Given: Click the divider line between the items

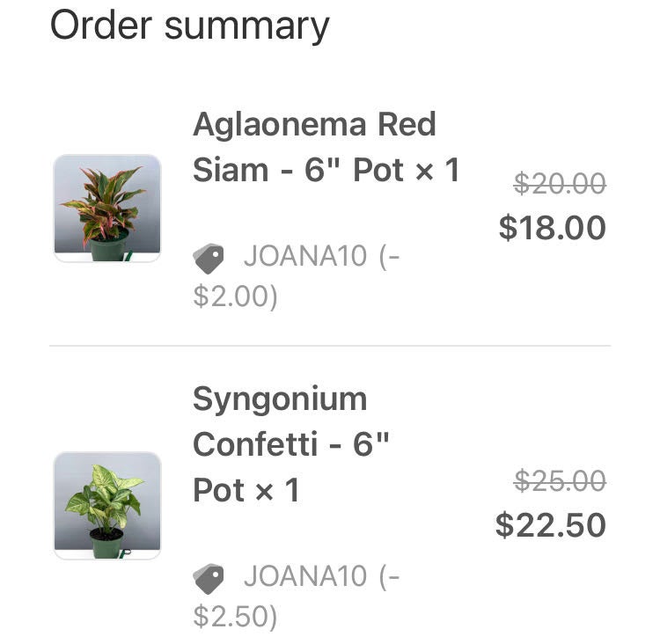Looking at the screenshot, I should pos(330,346).
